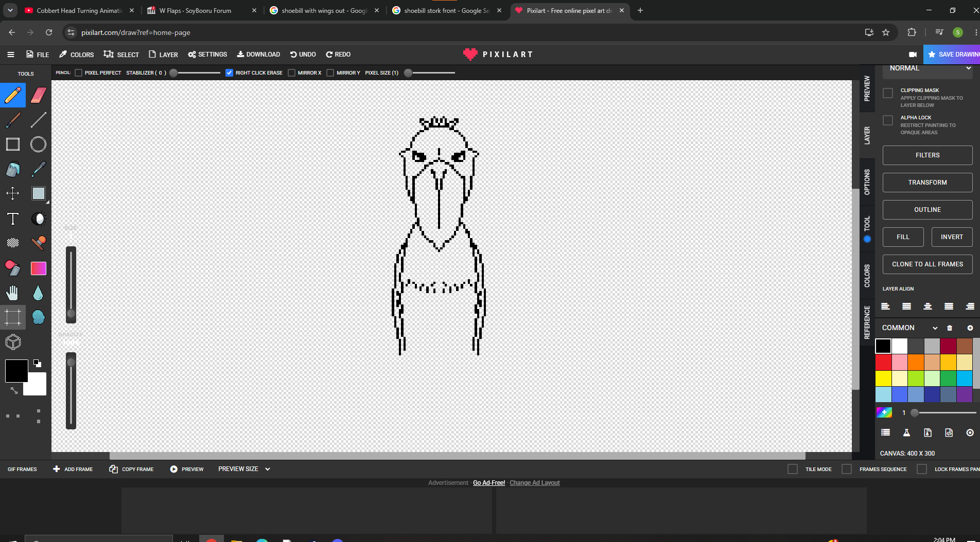Image resolution: width=980 pixels, height=542 pixels.
Task: Disable Right Click Erase checkbox
Action: click(230, 73)
